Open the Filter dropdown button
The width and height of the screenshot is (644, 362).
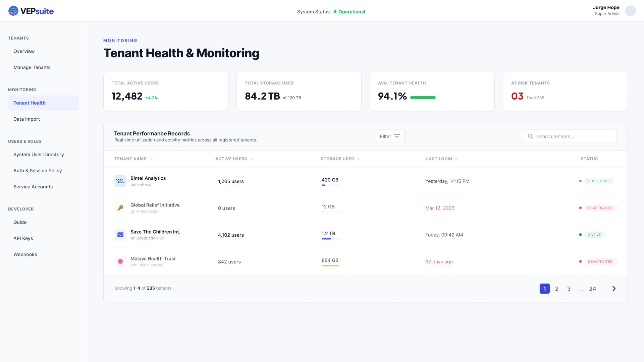pyautogui.click(x=390, y=136)
